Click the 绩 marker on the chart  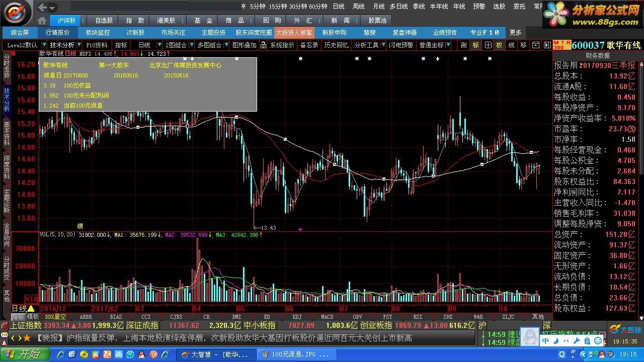[x=80, y=226]
